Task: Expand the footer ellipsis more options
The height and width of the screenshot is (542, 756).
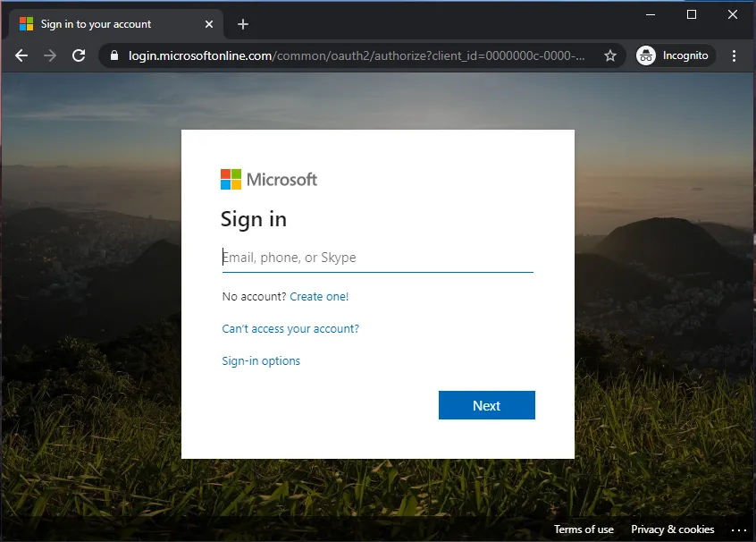Action: point(739,530)
